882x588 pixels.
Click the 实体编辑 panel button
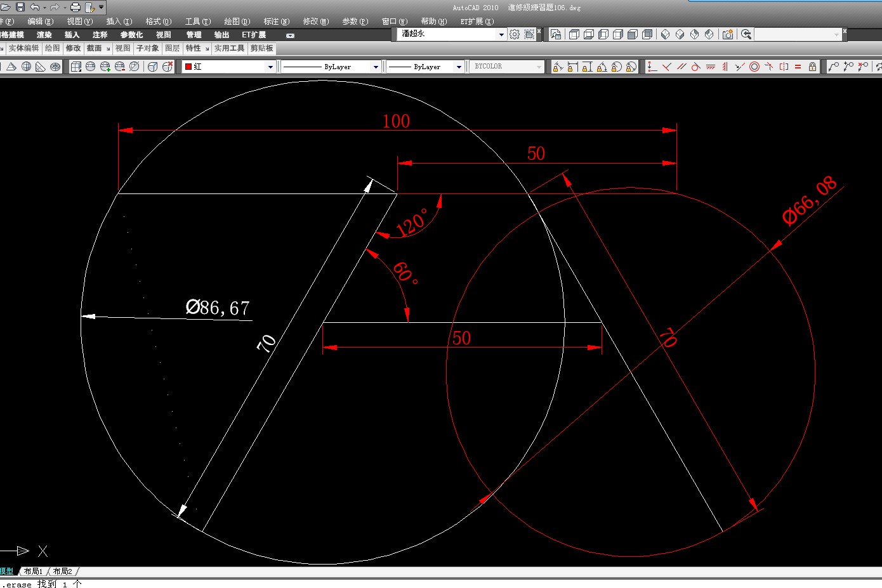[24, 48]
